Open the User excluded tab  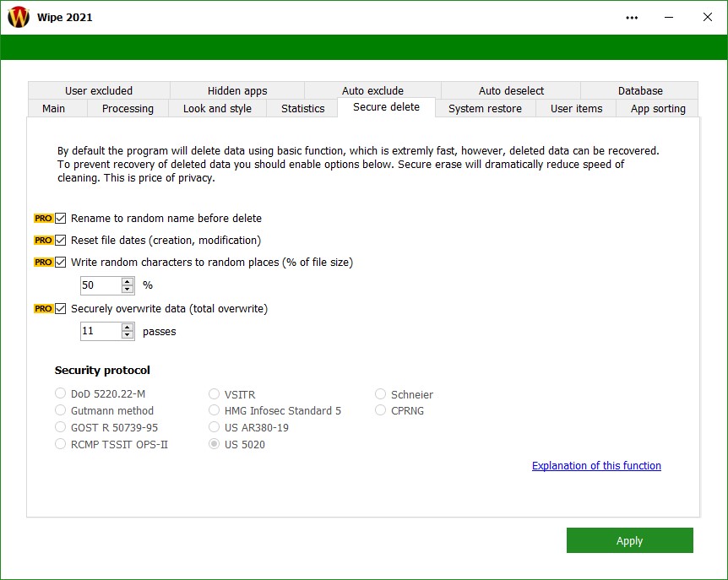tap(99, 91)
